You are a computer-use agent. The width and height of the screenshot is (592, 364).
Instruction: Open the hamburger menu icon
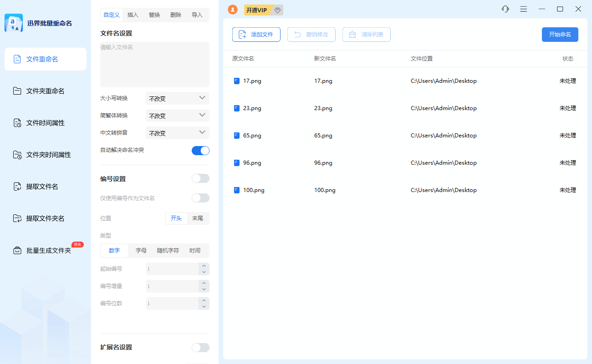(x=524, y=9)
